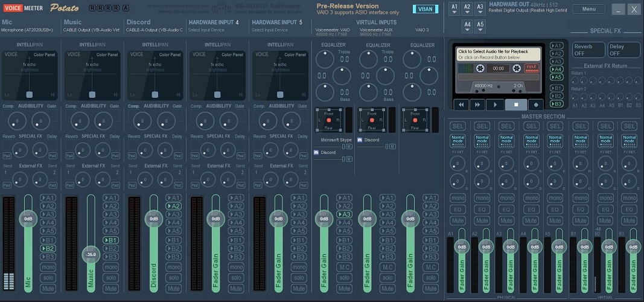Start recording with the record button
Image resolution: width=644 pixels, height=302 pixels.
coord(535,104)
